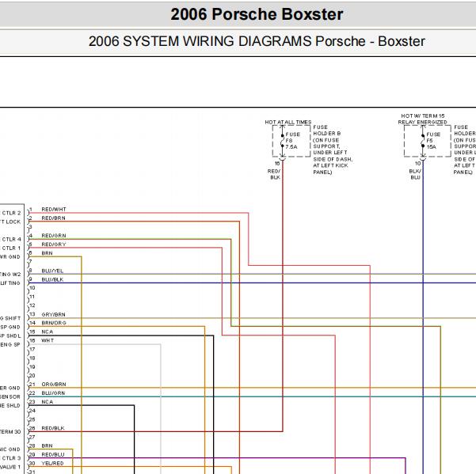Select the "VALVE 1" connector label

point(10,467)
